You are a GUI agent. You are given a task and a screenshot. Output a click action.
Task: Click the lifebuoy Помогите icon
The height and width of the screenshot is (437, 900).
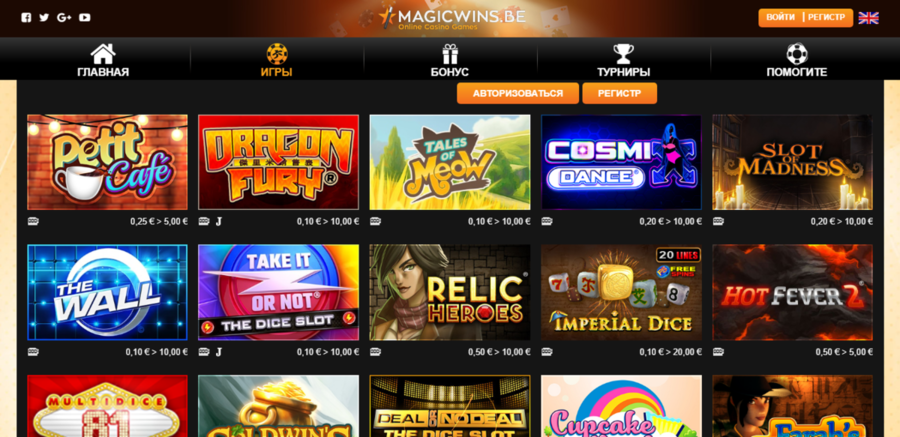pos(797,55)
